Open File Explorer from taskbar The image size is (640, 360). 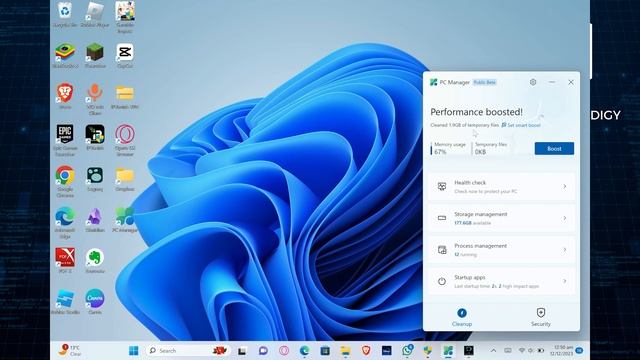click(345, 350)
